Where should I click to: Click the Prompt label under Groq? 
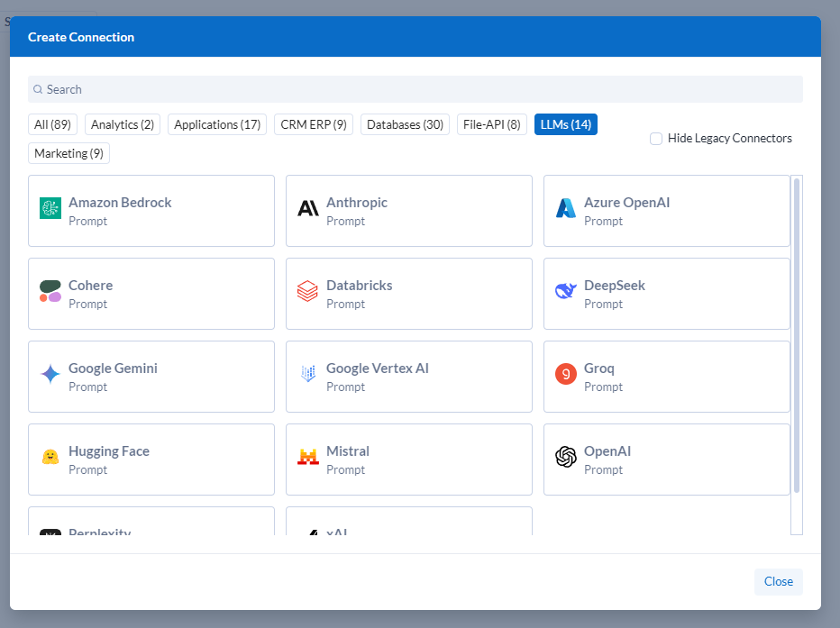click(603, 387)
